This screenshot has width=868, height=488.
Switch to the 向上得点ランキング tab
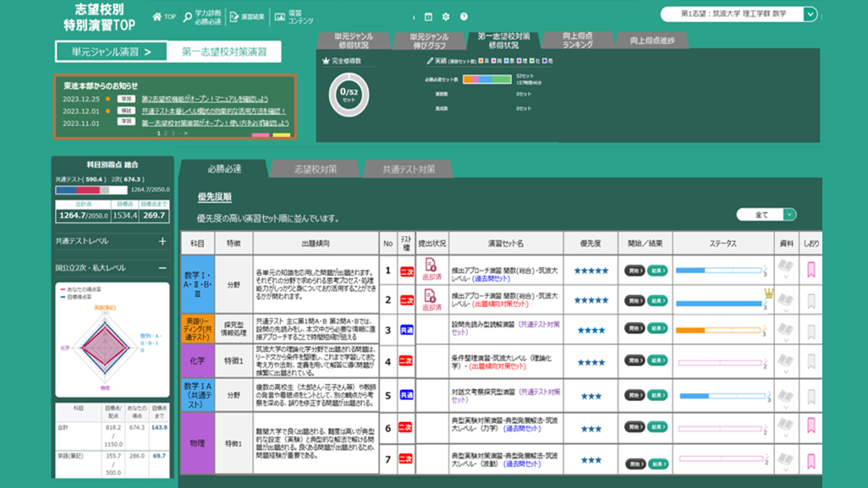578,40
